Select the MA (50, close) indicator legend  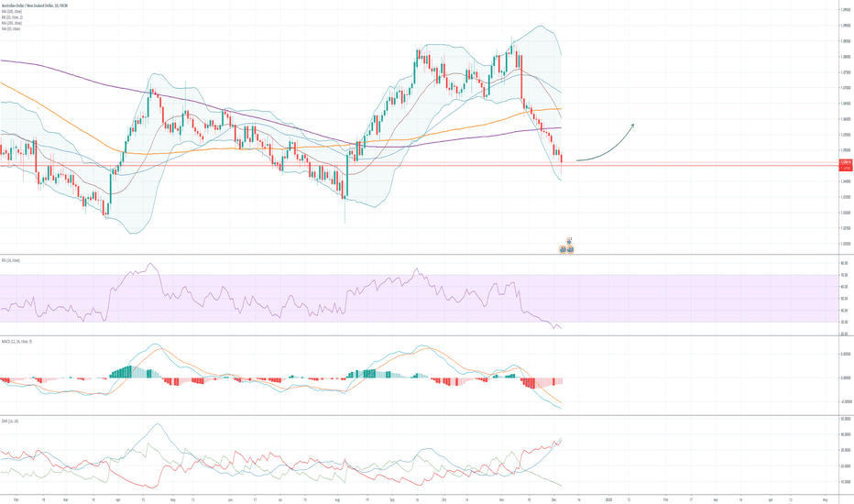point(11,29)
